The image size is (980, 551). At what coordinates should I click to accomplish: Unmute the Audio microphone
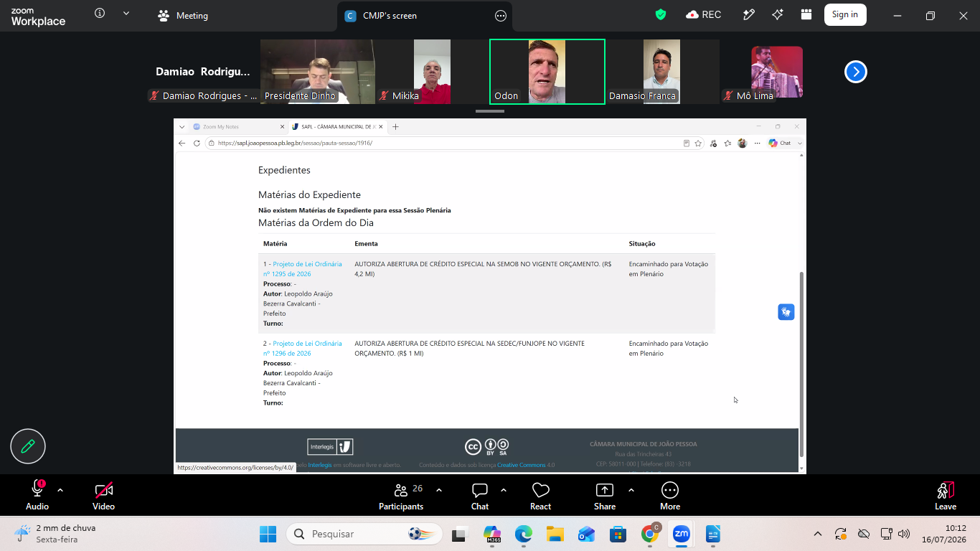click(x=37, y=496)
